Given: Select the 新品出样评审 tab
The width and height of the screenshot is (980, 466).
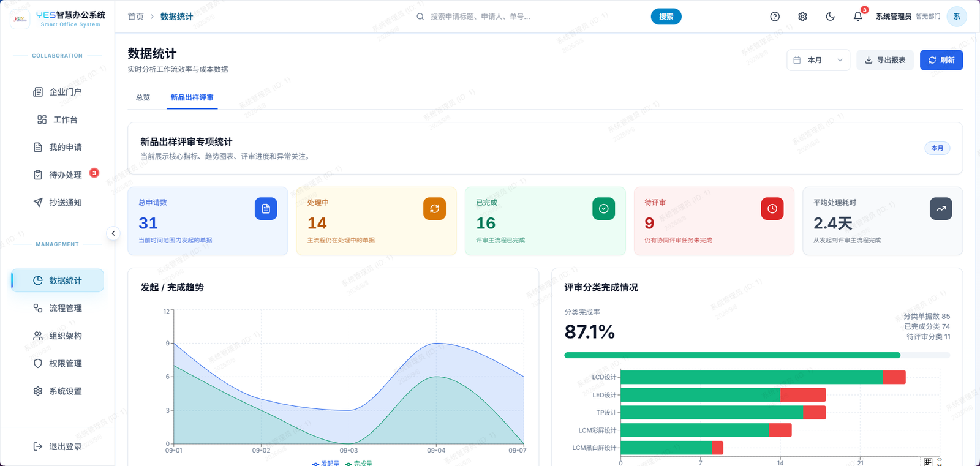Looking at the screenshot, I should 192,97.
